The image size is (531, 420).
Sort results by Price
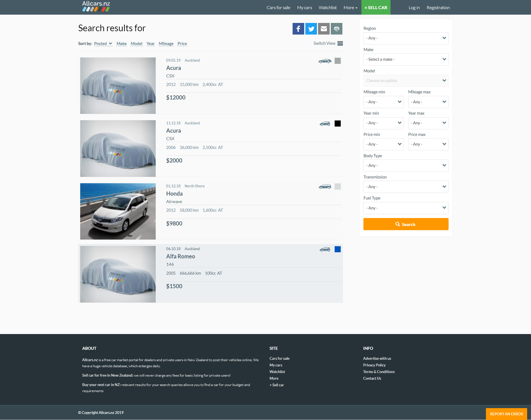coord(182,44)
